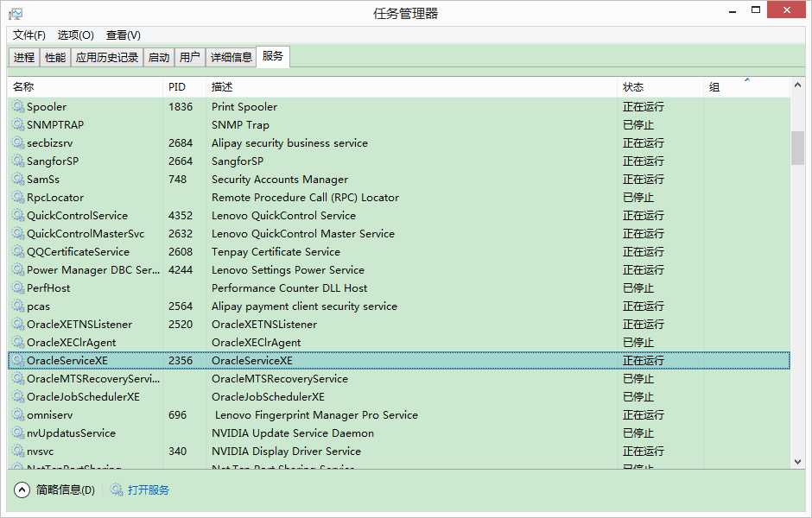Select Performance Counter DLL Host text
The width and height of the screenshot is (812, 518).
(x=289, y=287)
